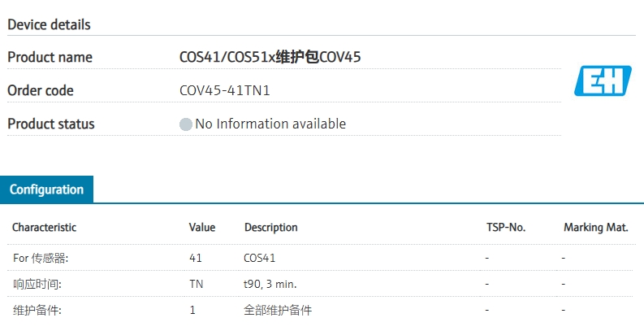This screenshot has width=644, height=331.
Task: Select the 响应时间 characteristic row
Action: 320,284
